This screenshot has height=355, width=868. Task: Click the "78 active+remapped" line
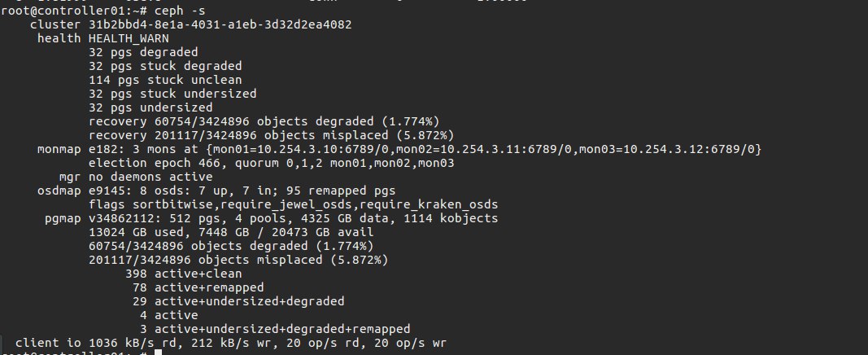(x=196, y=287)
